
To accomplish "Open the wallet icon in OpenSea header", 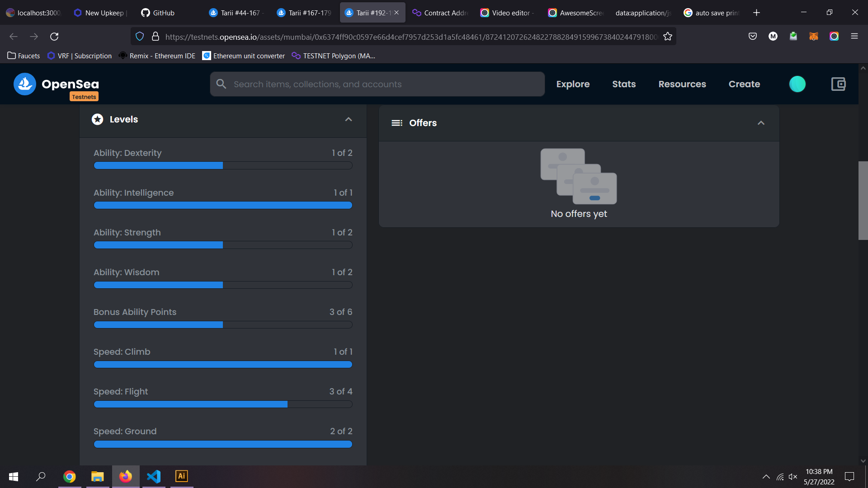I will coord(838,84).
